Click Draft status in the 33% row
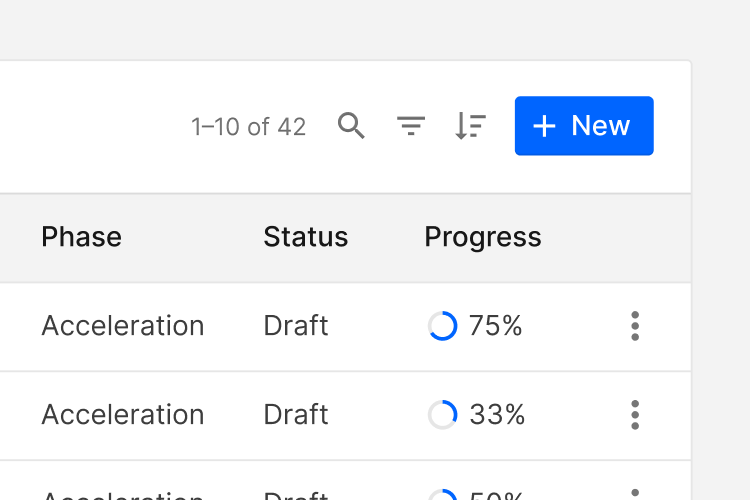This screenshot has width=750, height=500. pos(295,415)
